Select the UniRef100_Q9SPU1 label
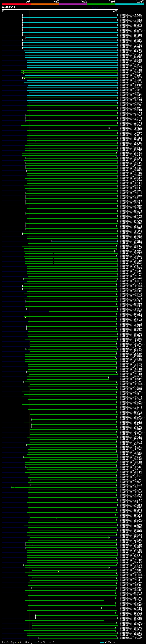The width and height of the screenshot is (146, 644). point(131,550)
